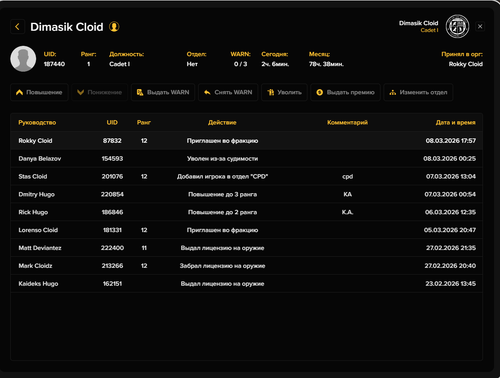Select the Danya Belazov row
The image size is (500, 378).
click(x=247, y=159)
